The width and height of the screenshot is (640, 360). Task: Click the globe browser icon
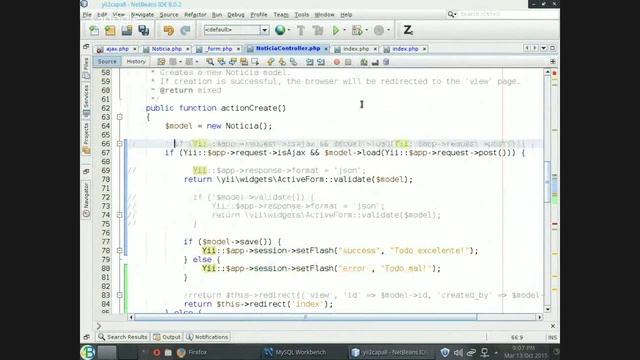280,30
